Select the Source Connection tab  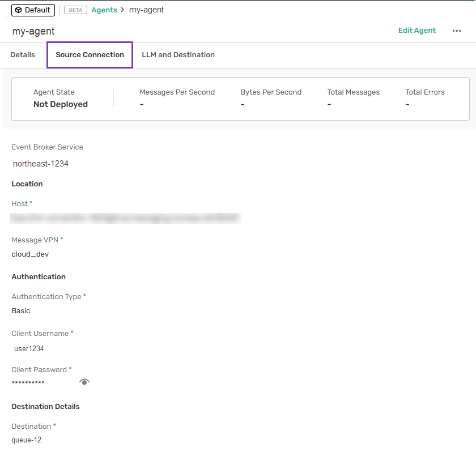click(x=90, y=55)
